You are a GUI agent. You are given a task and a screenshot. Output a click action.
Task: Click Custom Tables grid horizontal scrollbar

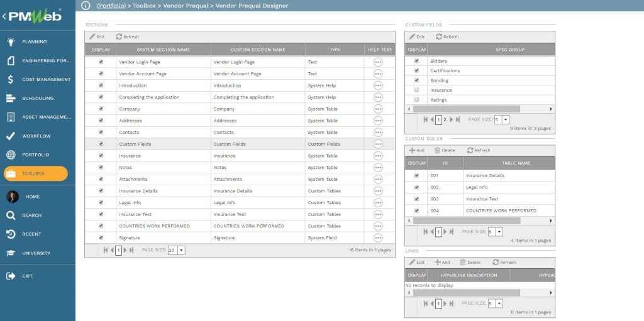pos(466,221)
